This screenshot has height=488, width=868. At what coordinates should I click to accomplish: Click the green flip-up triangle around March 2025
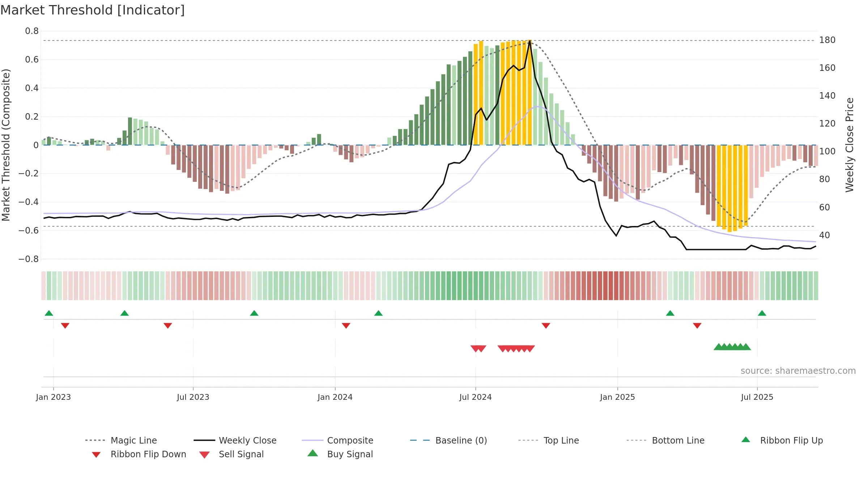click(670, 313)
